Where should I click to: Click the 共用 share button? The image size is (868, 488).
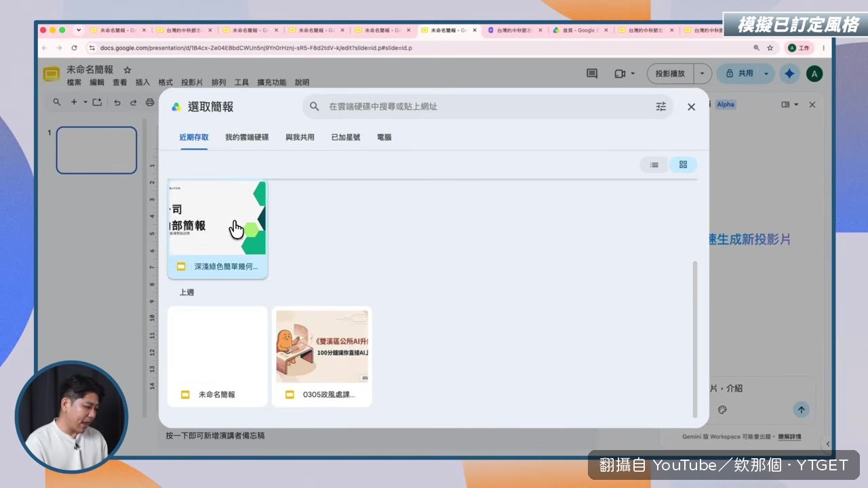pos(739,73)
